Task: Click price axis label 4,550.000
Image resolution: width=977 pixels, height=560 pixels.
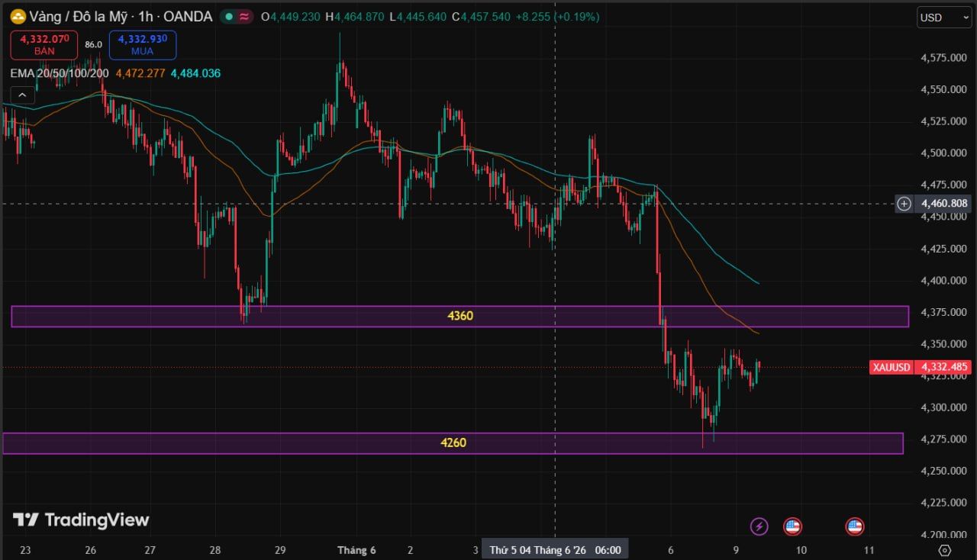Action: tap(944, 89)
